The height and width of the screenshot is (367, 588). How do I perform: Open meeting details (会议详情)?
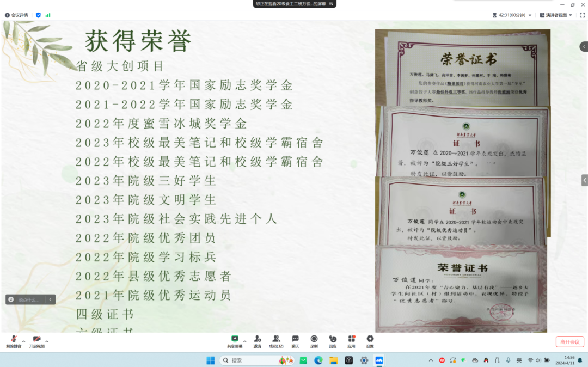point(16,15)
